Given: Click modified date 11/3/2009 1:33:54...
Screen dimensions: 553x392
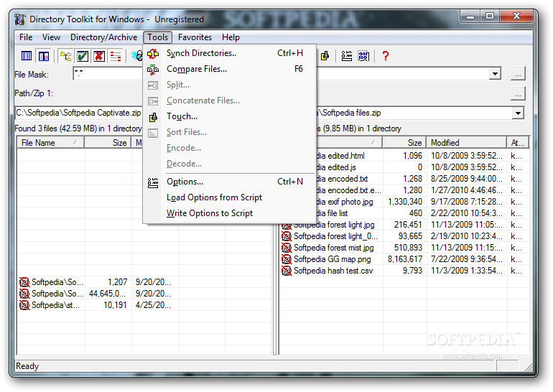Looking at the screenshot, I should (x=466, y=271).
